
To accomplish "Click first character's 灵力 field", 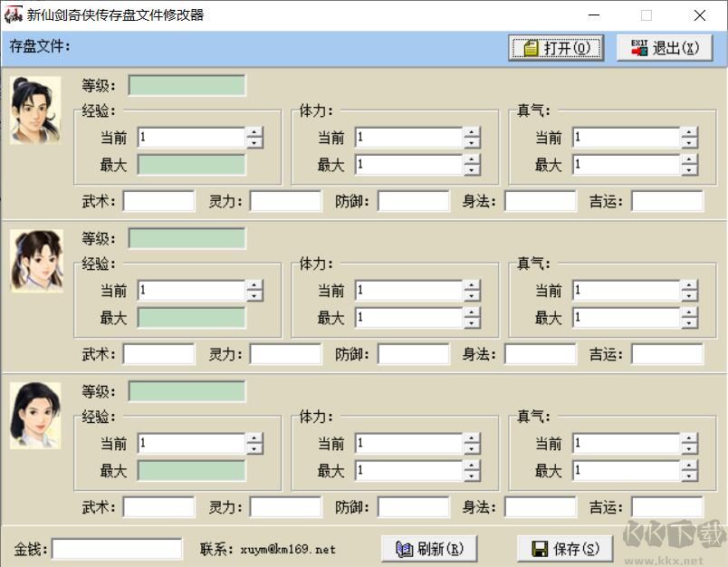I will click(285, 201).
